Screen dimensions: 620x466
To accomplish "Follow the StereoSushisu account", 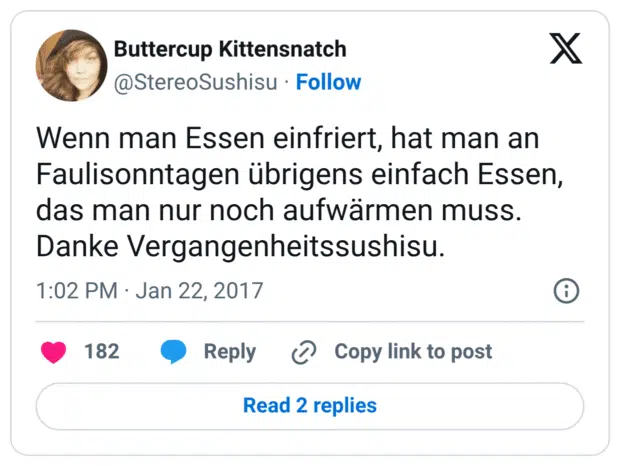I will 328,82.
